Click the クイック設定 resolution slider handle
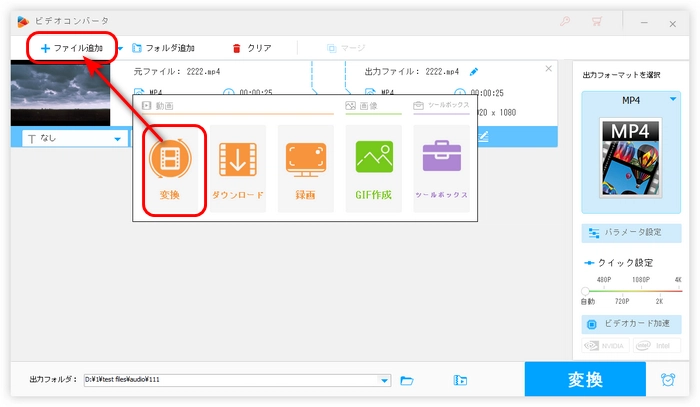Viewport: 700px width, 407px height. point(585,291)
